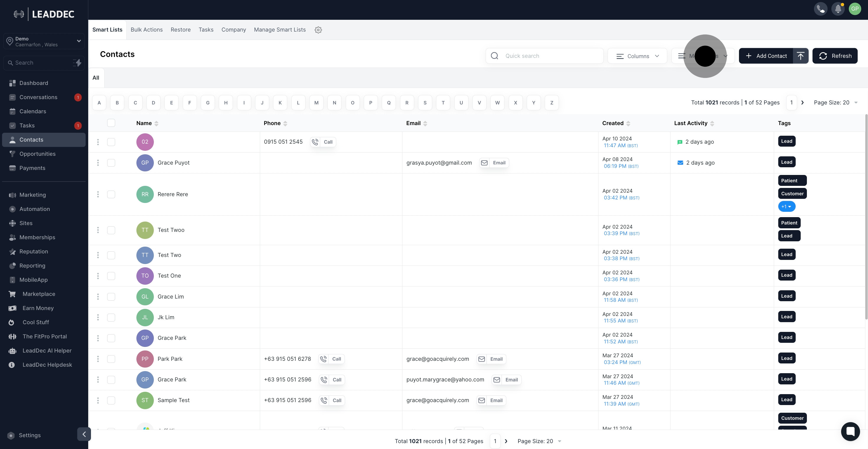This screenshot has width=868, height=449.
Task: Open the Jk Lim contact name
Action: (166, 317)
